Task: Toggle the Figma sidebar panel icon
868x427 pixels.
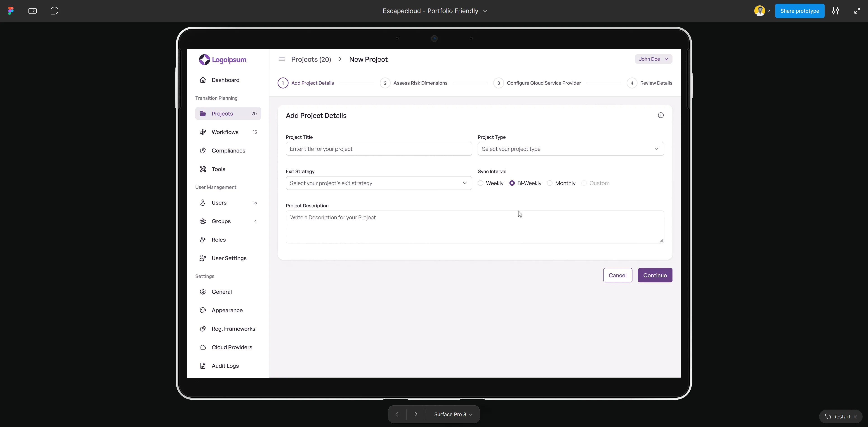Action: tap(32, 11)
